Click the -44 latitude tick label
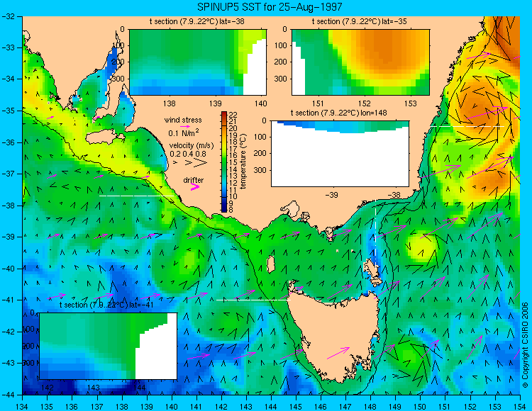This screenshot has height=411, width=532. pyautogui.click(x=8, y=395)
